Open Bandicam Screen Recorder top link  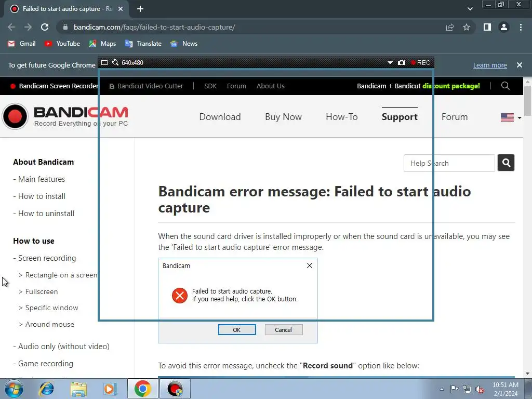[54, 86]
